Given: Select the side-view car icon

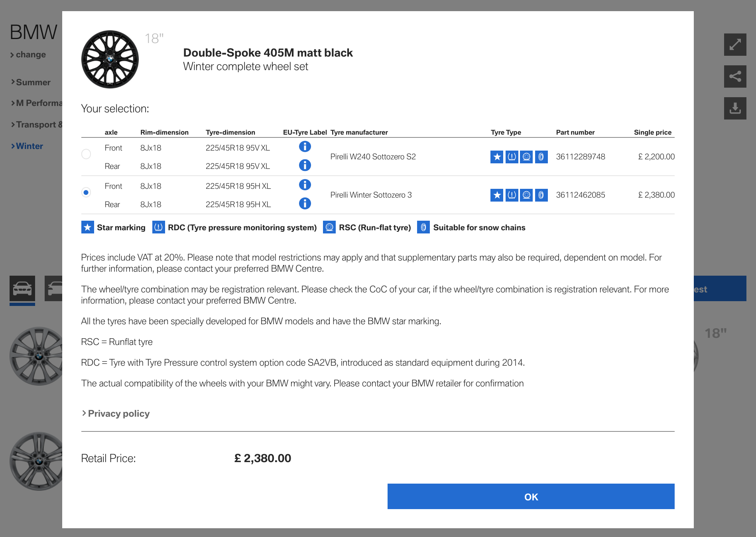Looking at the screenshot, I should (x=53, y=288).
